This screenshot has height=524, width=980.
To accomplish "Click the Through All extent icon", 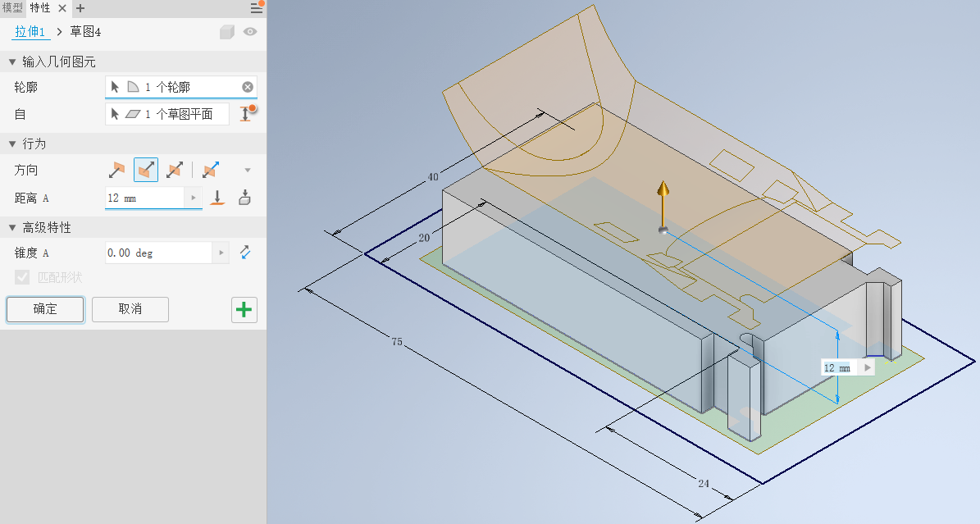I will pos(217,198).
